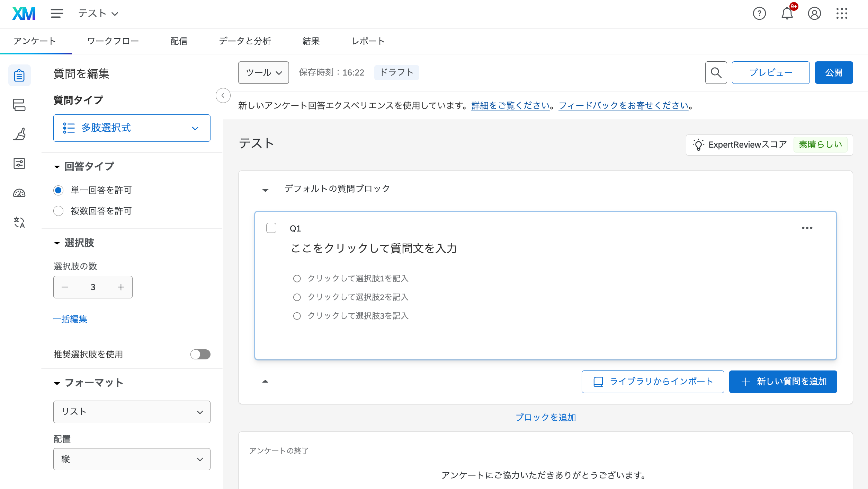Switch to the 配信 tab

pyautogui.click(x=179, y=41)
